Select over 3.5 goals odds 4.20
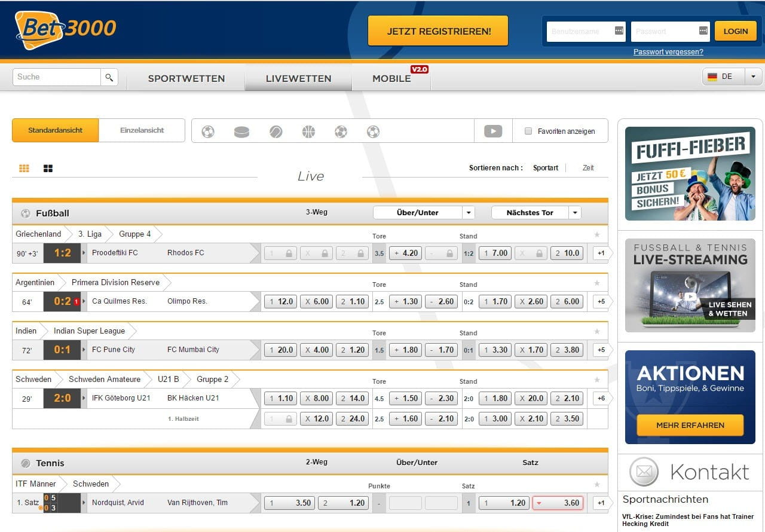 click(405, 253)
